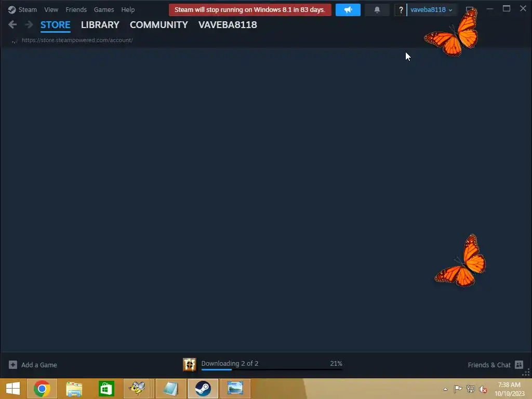Open the Windows Start button
This screenshot has height=399, width=532.
click(13, 389)
